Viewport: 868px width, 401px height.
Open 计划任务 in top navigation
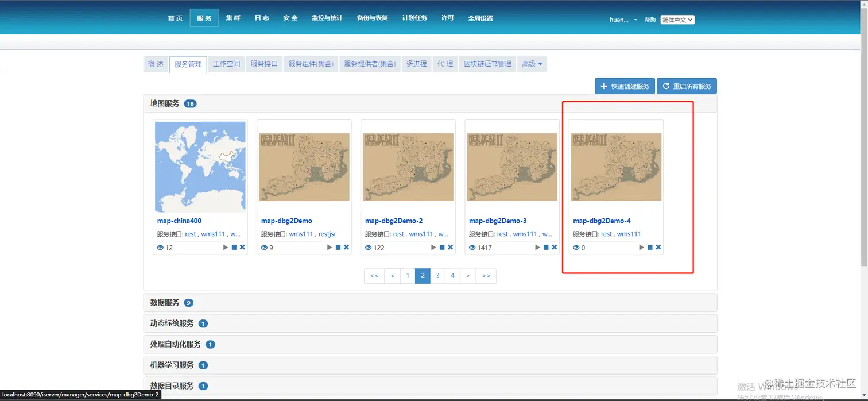coord(414,18)
